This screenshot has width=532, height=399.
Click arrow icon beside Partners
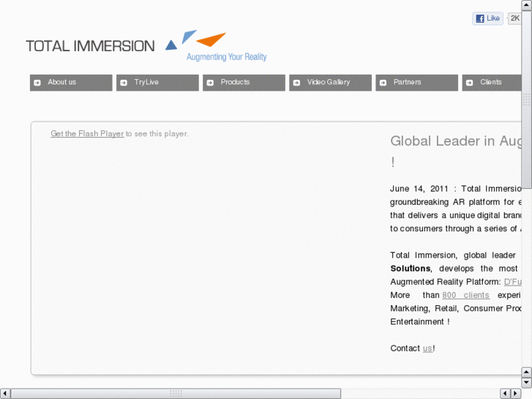click(383, 83)
